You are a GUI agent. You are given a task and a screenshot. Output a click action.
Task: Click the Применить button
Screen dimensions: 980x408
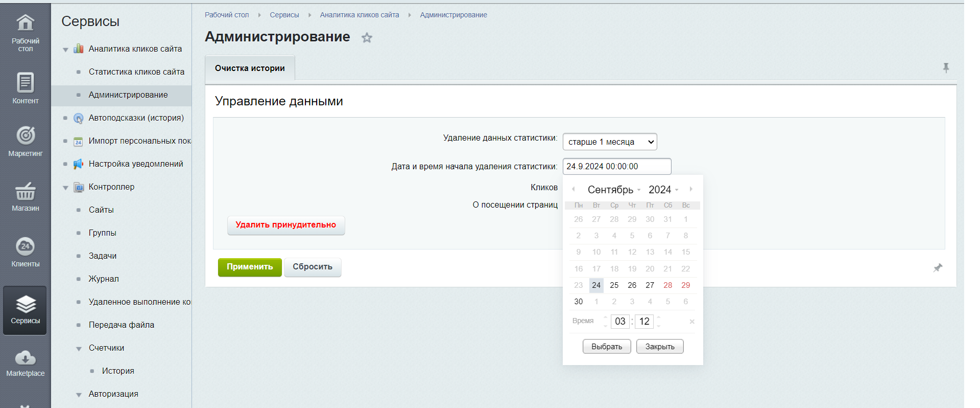click(250, 267)
